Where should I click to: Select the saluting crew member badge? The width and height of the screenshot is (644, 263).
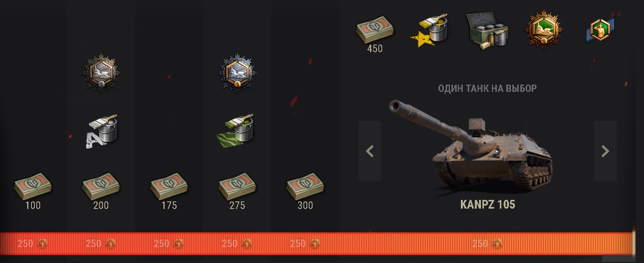tap(600, 29)
